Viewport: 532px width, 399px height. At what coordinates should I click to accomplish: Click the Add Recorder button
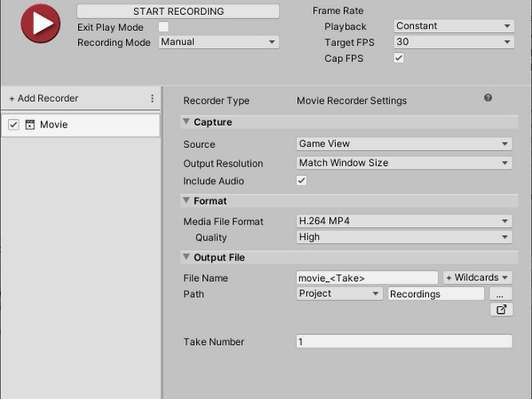pos(43,98)
